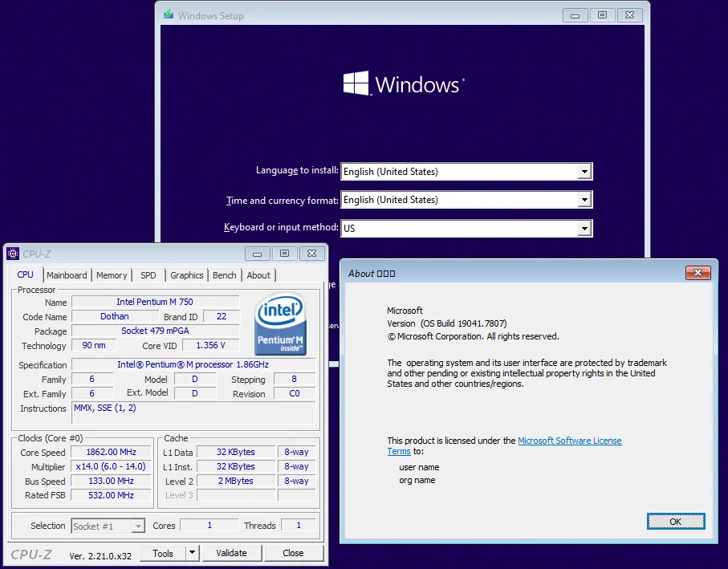Open the SPD tab

tap(148, 275)
